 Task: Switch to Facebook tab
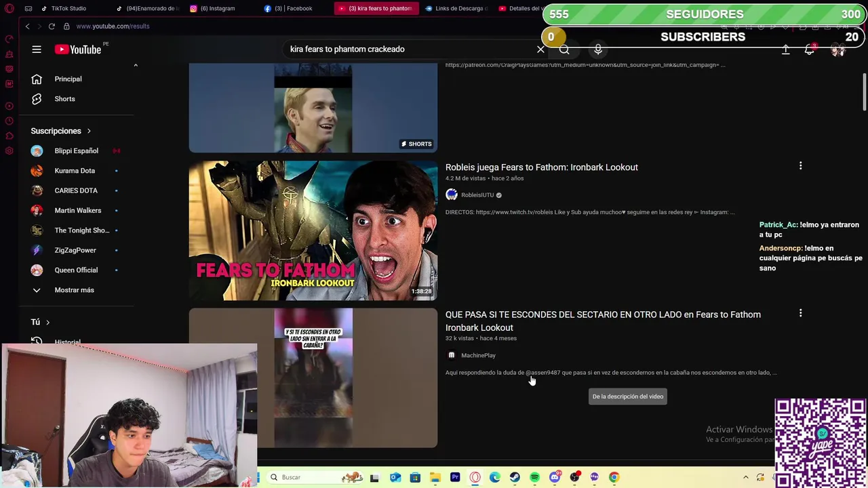293,9
